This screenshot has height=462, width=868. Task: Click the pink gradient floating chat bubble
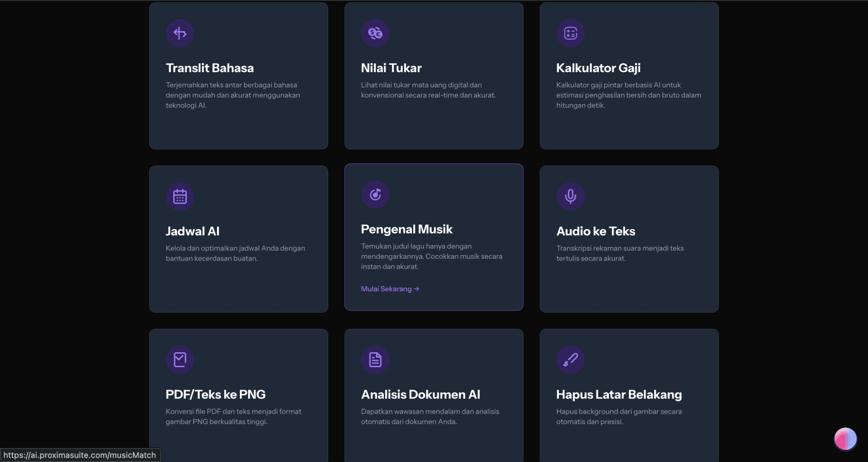tap(845, 439)
